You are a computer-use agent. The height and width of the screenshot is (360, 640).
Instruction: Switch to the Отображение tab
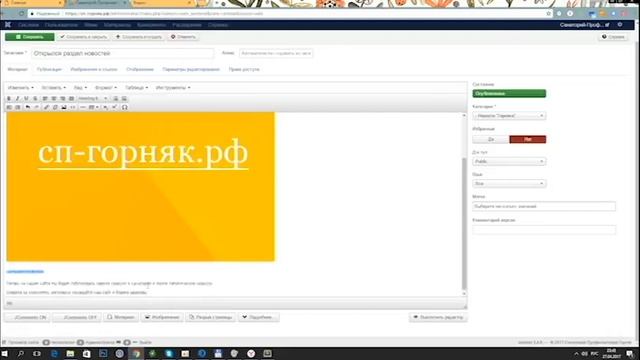pyautogui.click(x=140, y=69)
